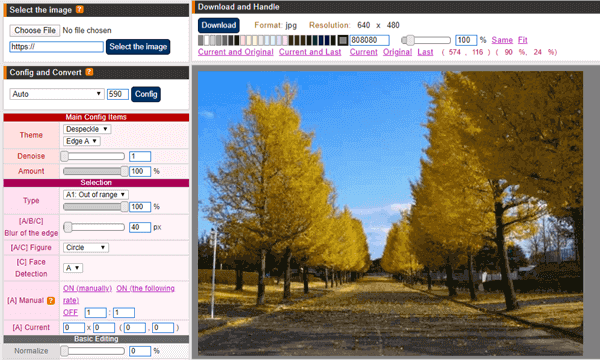Image resolution: width=600 pixels, height=360 pixels.
Task: Show Current and Last view
Action: [x=310, y=52]
